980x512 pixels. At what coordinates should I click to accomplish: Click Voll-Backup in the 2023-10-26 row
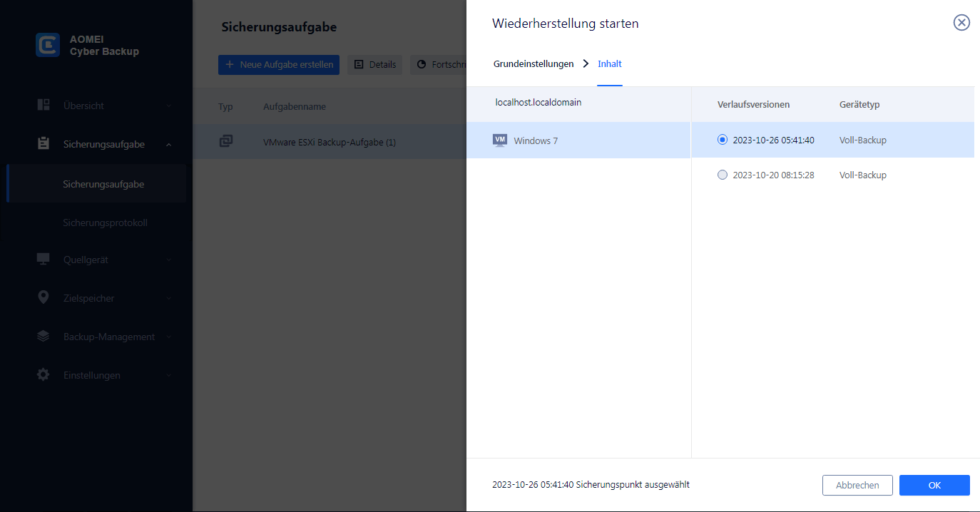pyautogui.click(x=863, y=140)
